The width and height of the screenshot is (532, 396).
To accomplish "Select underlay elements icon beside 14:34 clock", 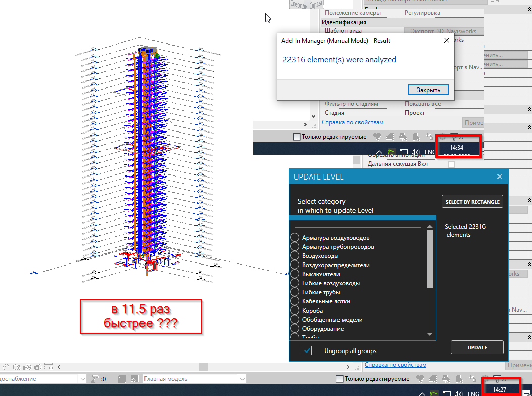I will [390, 137].
